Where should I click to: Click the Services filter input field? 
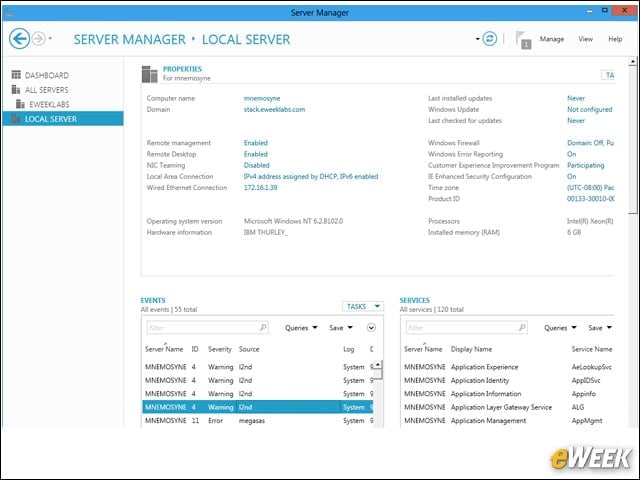click(x=467, y=327)
